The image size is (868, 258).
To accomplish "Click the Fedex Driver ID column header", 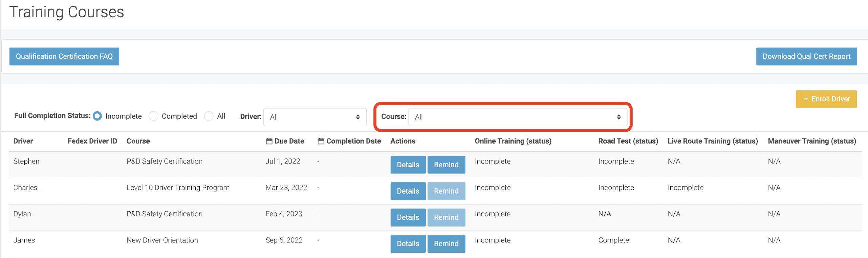I will tap(92, 141).
